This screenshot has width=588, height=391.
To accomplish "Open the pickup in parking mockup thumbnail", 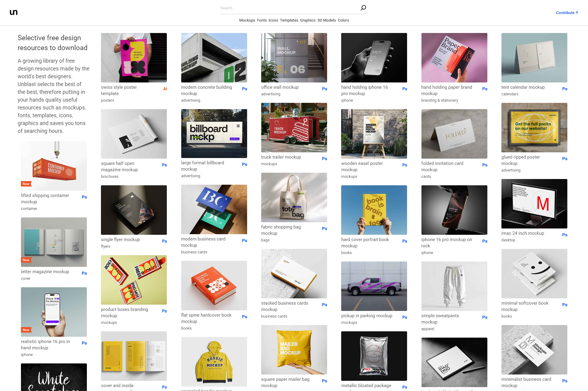I will [374, 286].
